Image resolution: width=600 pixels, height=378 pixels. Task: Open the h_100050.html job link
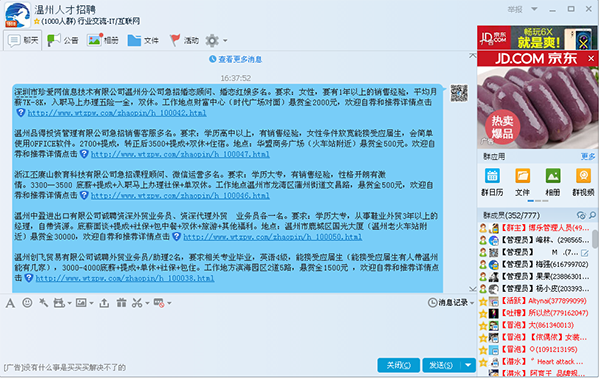point(273,237)
